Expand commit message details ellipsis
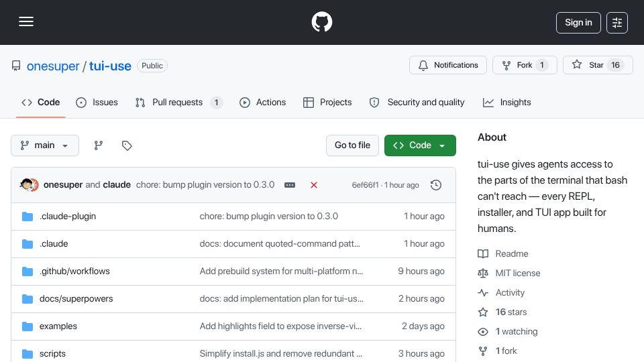This screenshot has height=362, width=644. click(290, 185)
